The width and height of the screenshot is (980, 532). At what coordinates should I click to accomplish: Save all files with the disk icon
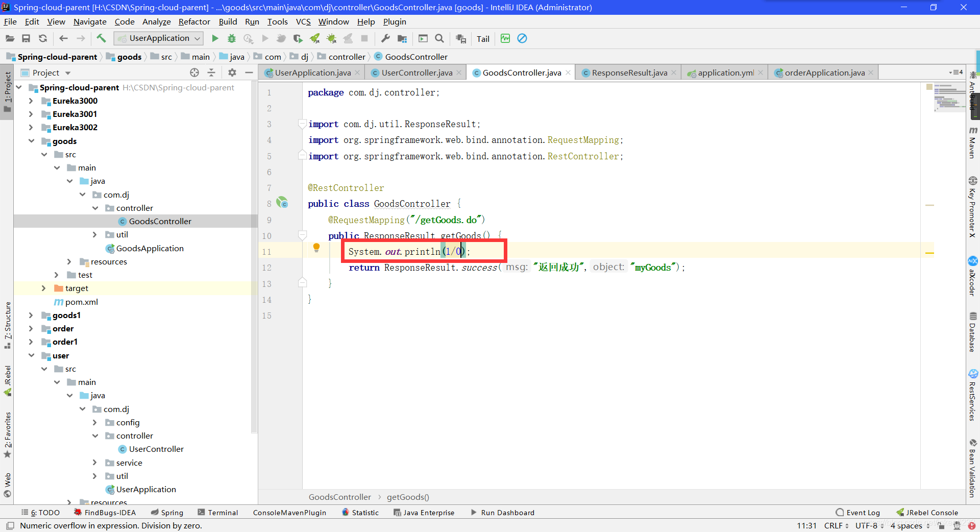pyautogui.click(x=26, y=38)
